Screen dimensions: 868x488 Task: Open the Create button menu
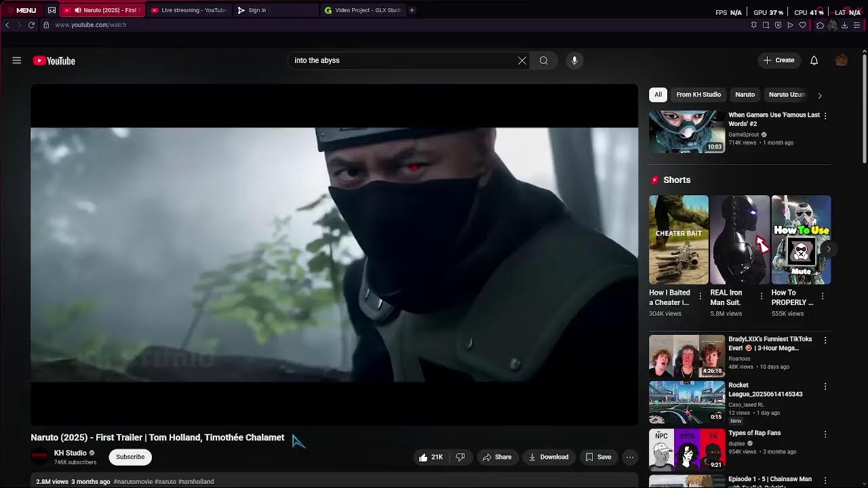(779, 60)
